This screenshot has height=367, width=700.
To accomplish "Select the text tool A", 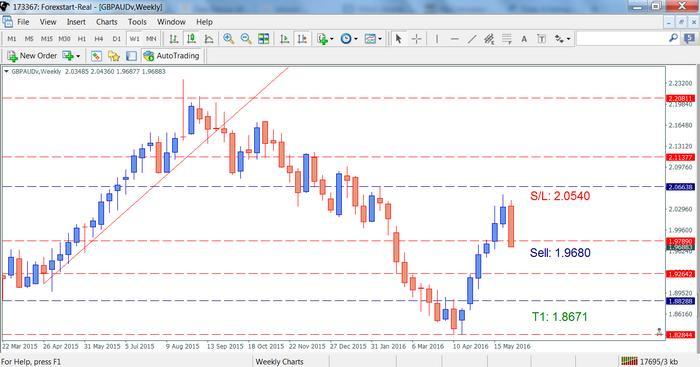I will (524, 39).
